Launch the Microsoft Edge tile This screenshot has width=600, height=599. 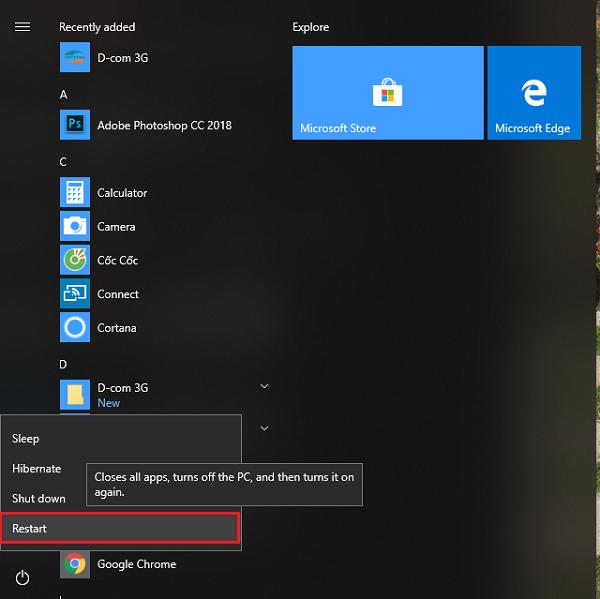[x=533, y=93]
